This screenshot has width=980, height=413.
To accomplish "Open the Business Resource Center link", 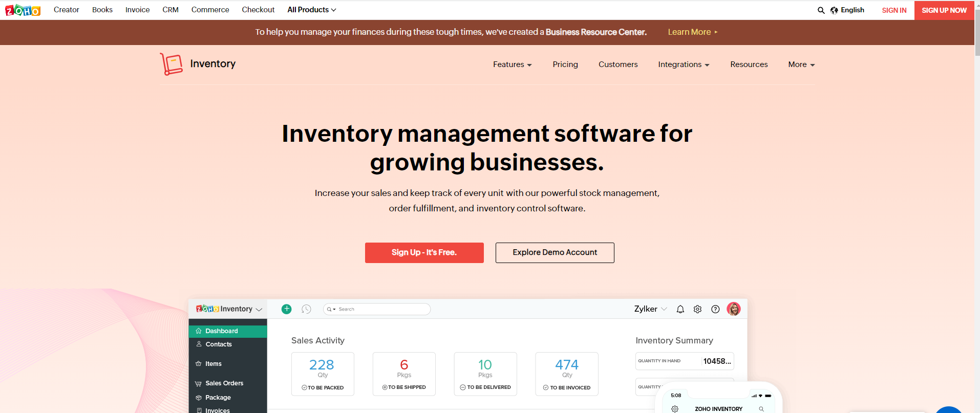I will (596, 32).
